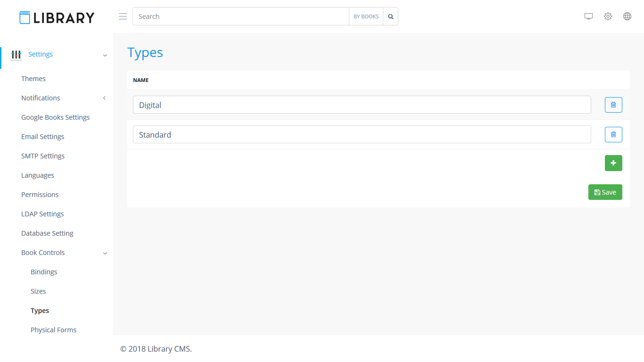Focus the top search box
The image size is (644, 362).
(x=240, y=16)
